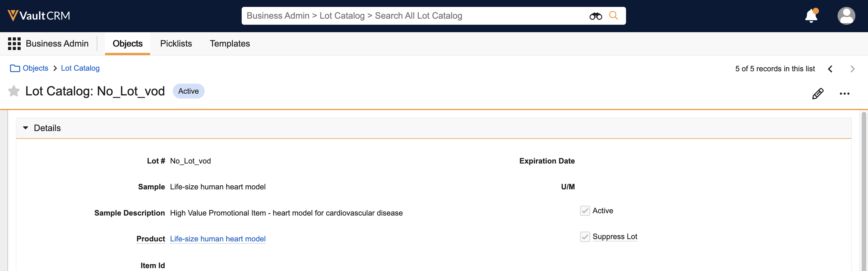Favorite this record with star icon
The image size is (868, 271).
(x=14, y=91)
